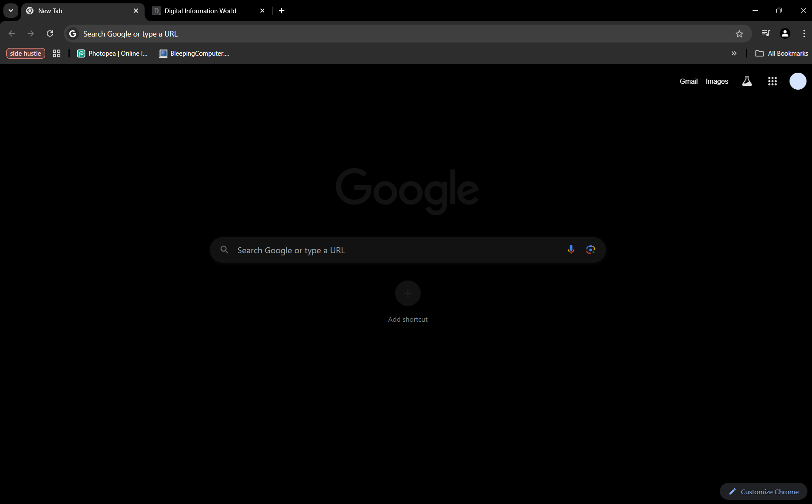Go forward using the forward arrow
This screenshot has height=504, width=812.
tap(31, 34)
